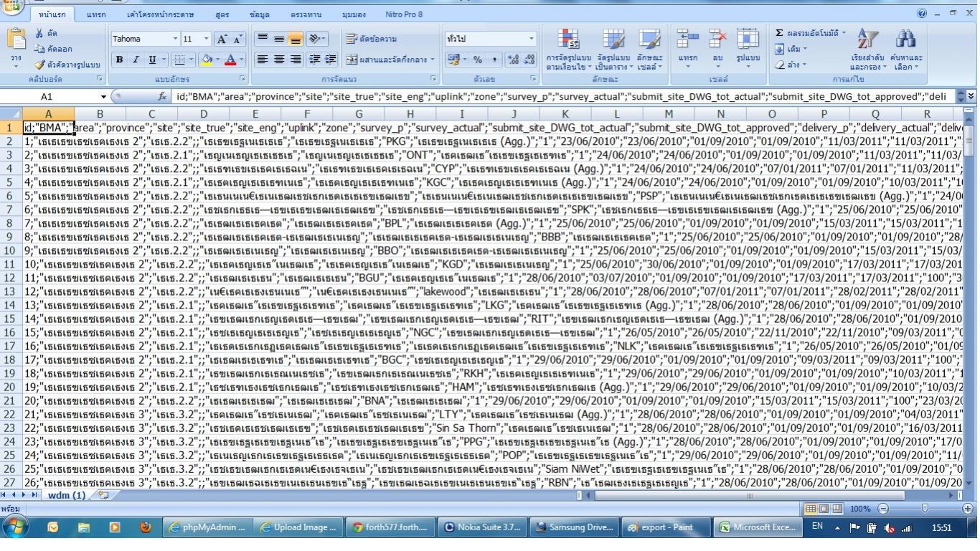Apply comma style number format
980x551 pixels.
point(494,60)
